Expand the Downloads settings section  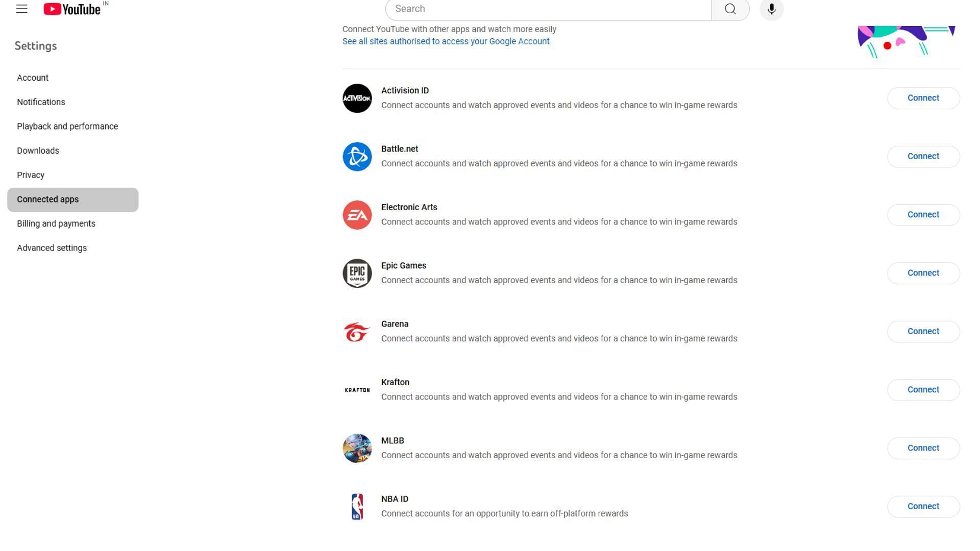pyautogui.click(x=38, y=150)
